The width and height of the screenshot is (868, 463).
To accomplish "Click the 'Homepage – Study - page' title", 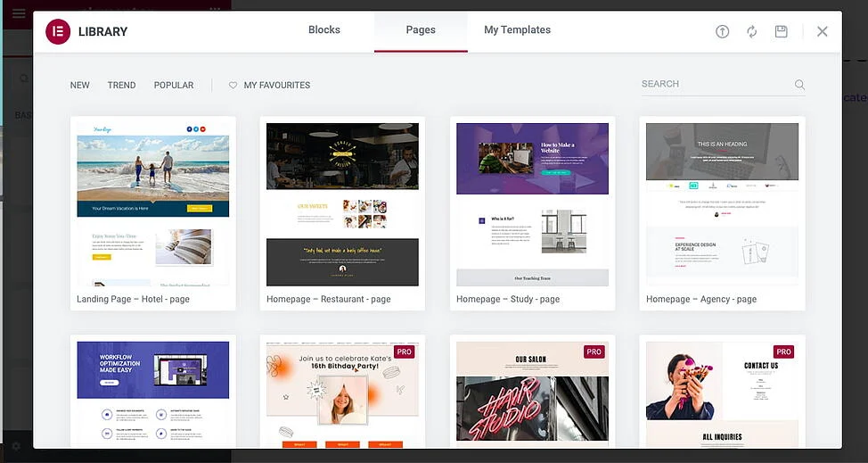I will coord(508,299).
